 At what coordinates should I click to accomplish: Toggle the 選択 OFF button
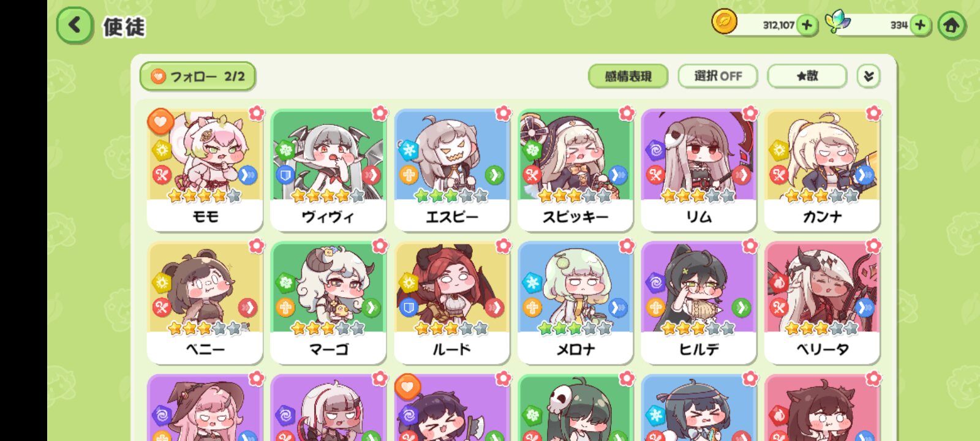click(718, 76)
